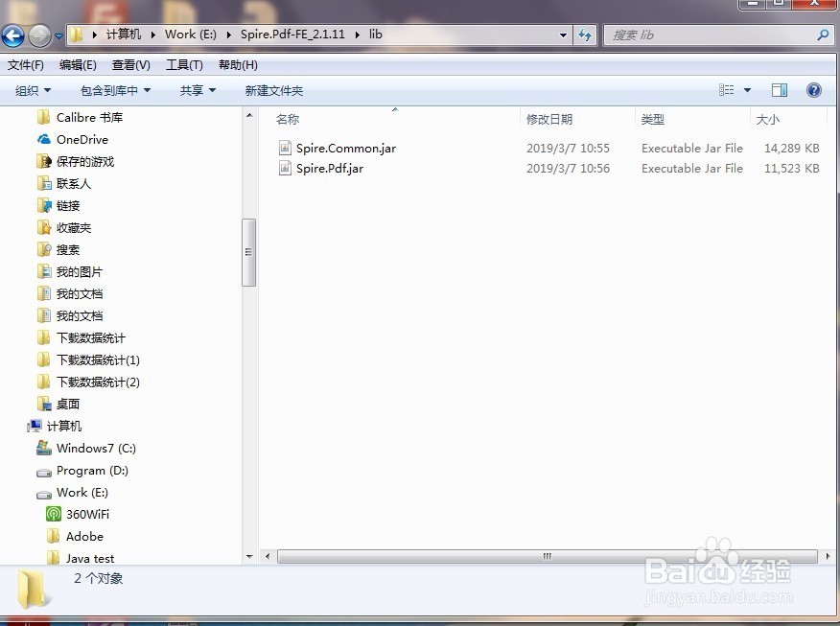Toggle the preview pane button

click(x=780, y=90)
